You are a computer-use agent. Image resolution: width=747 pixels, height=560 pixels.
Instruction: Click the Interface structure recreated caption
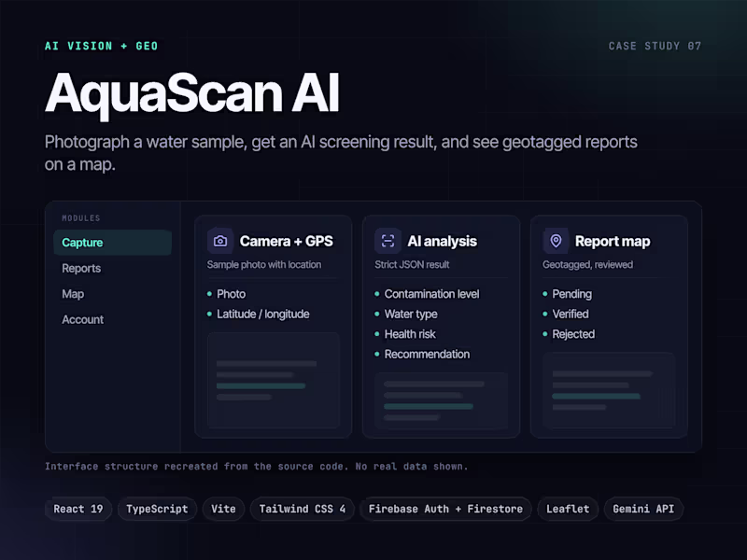[256, 466]
